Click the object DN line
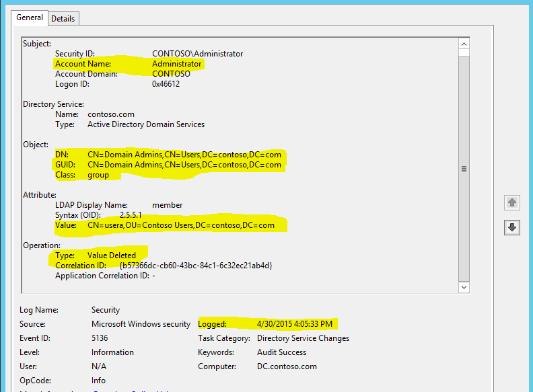533x392 pixels. click(168, 155)
